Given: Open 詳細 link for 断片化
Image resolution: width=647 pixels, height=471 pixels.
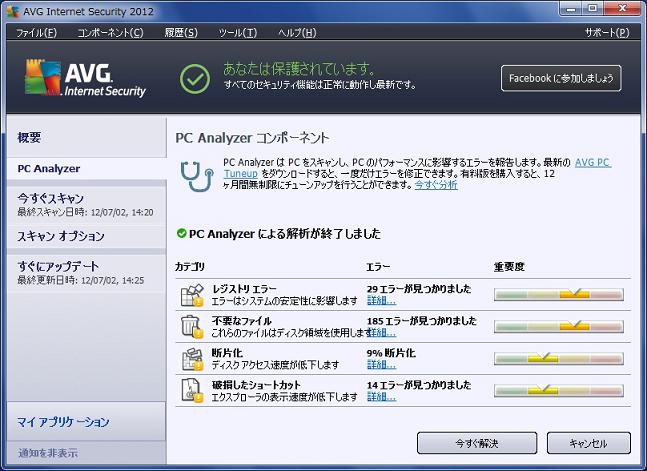Looking at the screenshot, I should pyautogui.click(x=381, y=364).
